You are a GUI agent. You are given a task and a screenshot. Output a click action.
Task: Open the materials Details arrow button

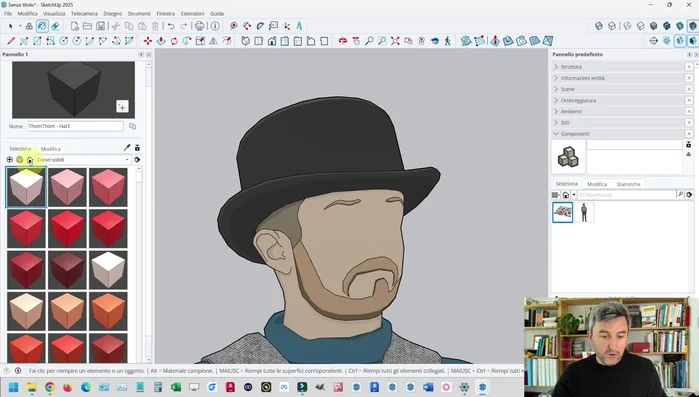[137, 160]
